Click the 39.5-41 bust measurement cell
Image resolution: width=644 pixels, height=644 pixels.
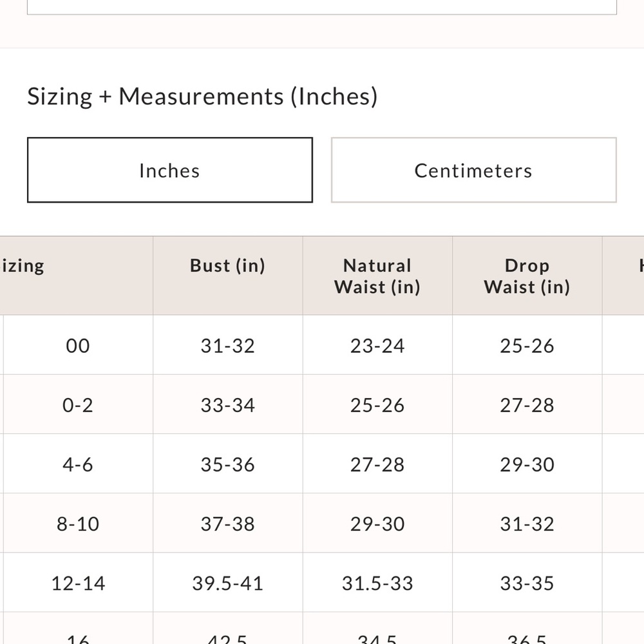[x=228, y=582]
